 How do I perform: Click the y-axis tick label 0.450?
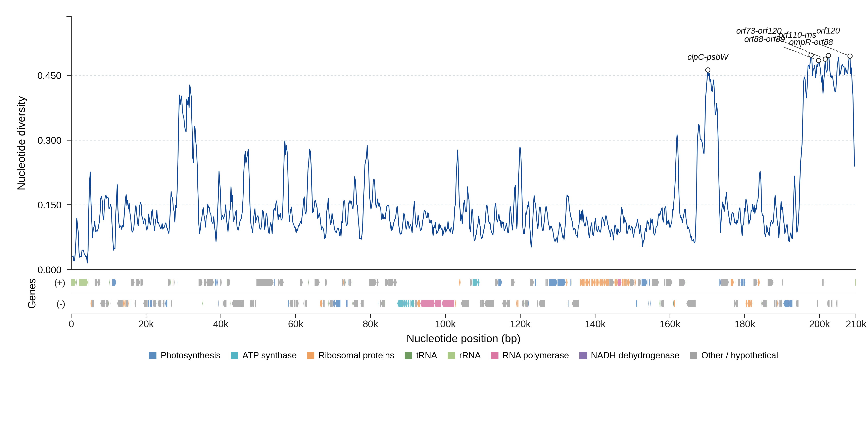point(50,75)
